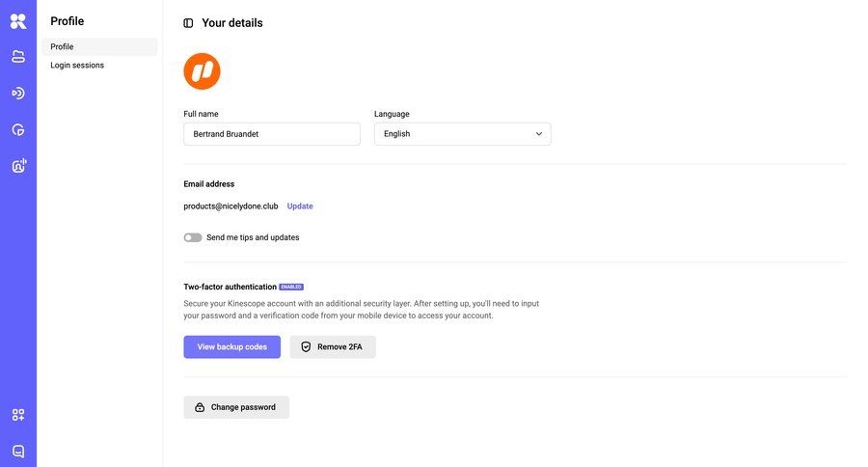Open the live broadcast icon in sidebar

click(x=18, y=93)
